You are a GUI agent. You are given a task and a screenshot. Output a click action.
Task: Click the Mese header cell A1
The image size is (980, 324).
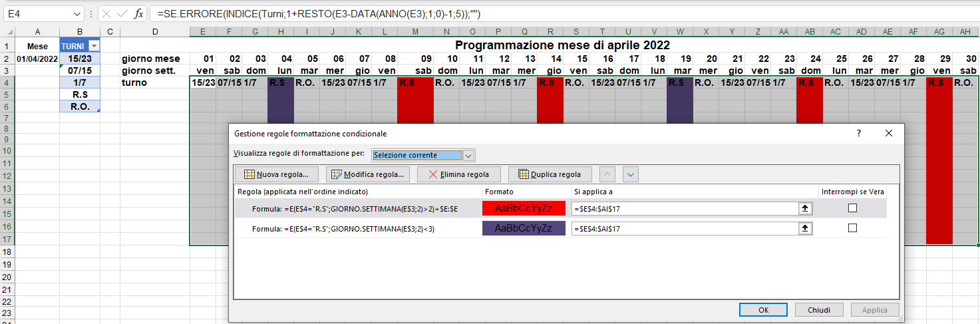tap(37, 46)
